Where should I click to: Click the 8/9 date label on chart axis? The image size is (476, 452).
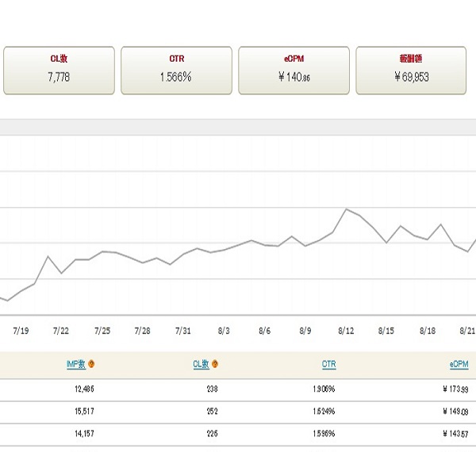tap(305, 331)
